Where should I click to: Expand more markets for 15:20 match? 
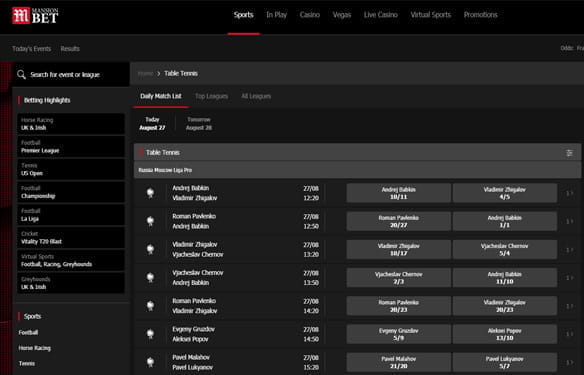coord(569,362)
